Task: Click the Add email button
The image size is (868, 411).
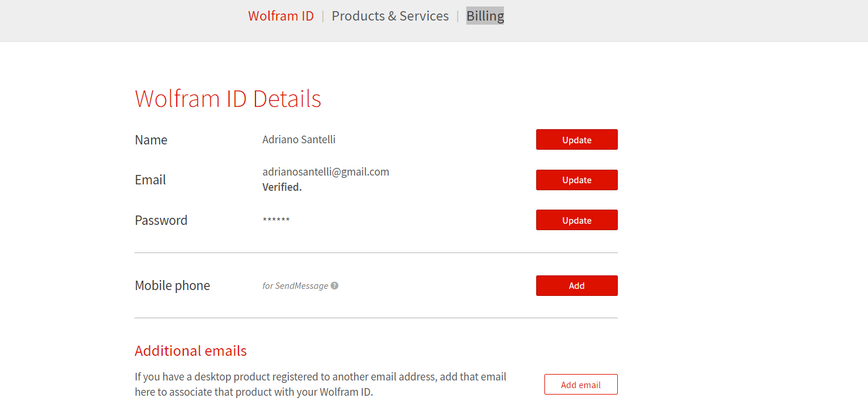Action: pos(581,385)
